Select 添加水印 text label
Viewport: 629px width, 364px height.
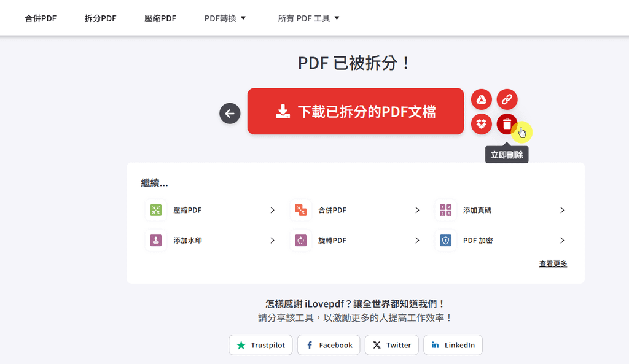pyautogui.click(x=187, y=241)
